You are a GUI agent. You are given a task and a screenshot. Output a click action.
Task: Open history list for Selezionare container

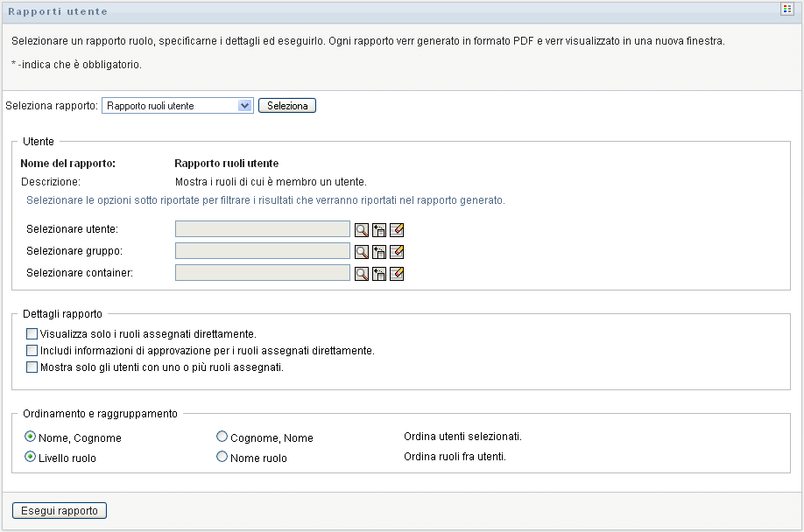coord(379,273)
